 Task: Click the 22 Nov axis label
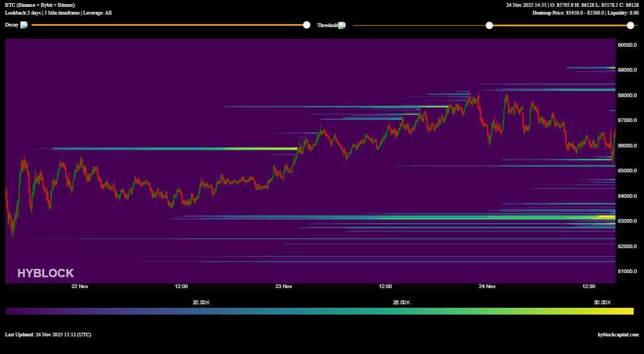(79, 286)
